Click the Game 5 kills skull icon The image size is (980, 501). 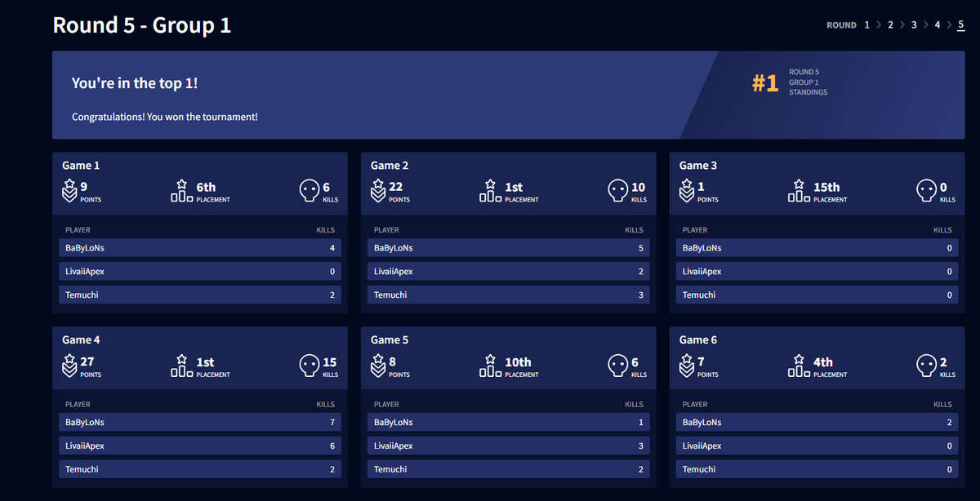[617, 366]
